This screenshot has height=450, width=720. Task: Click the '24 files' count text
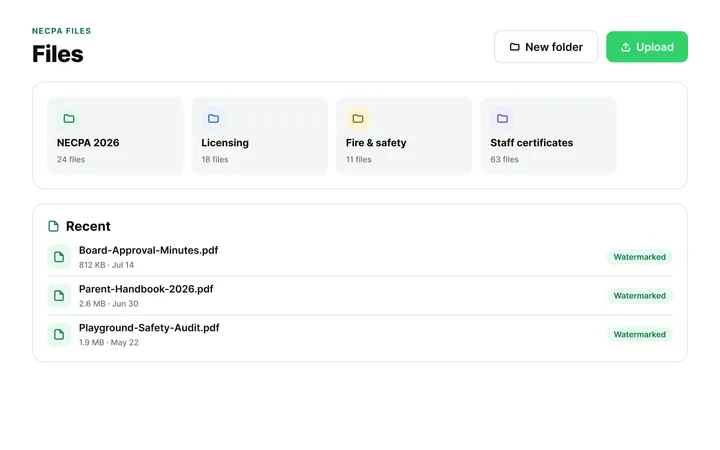tap(71, 159)
